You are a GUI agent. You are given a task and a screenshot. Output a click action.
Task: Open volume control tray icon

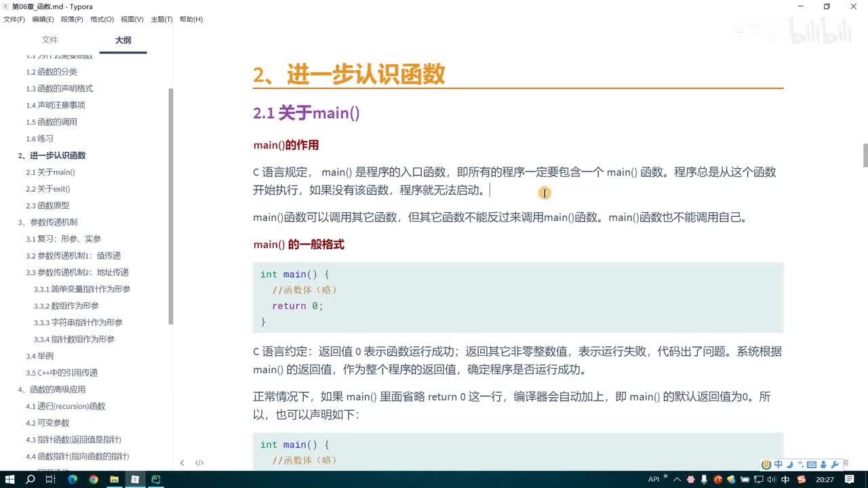[x=772, y=479]
